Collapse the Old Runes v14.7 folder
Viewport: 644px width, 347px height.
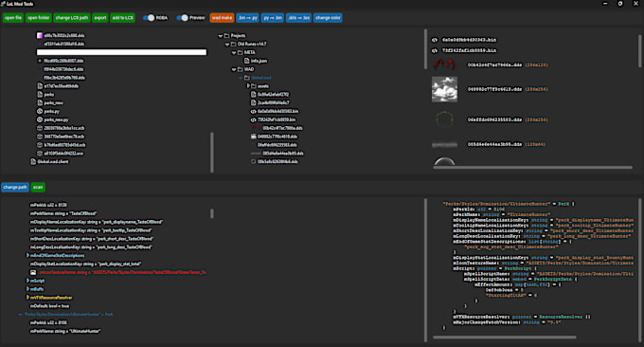coord(227,45)
